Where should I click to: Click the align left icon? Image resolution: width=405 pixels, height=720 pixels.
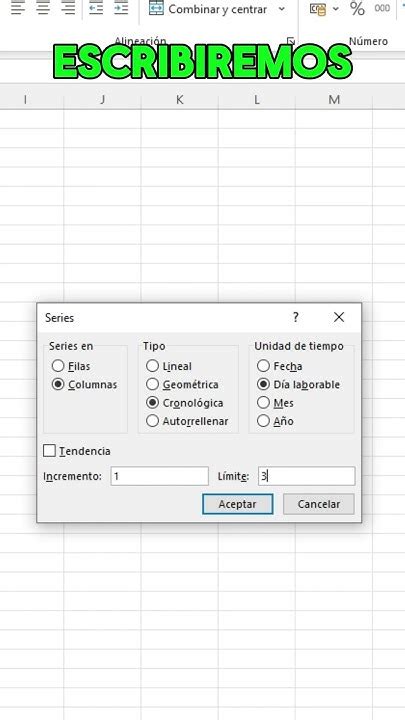pos(18,8)
